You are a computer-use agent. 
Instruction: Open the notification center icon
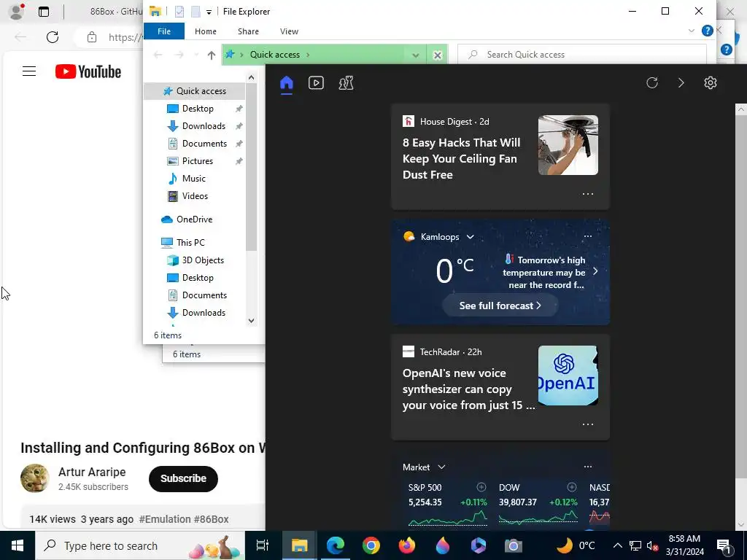click(724, 546)
